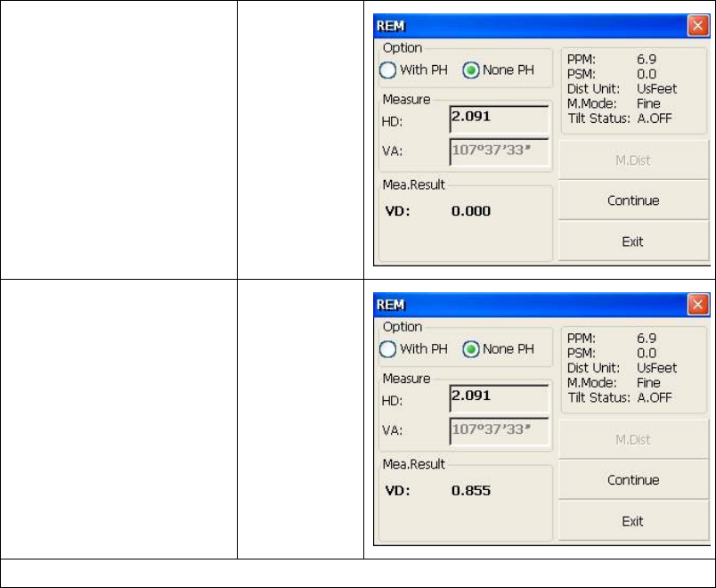Click the upper REM dialog title bar text
Viewport: 716px width, 588px height.
point(390,26)
